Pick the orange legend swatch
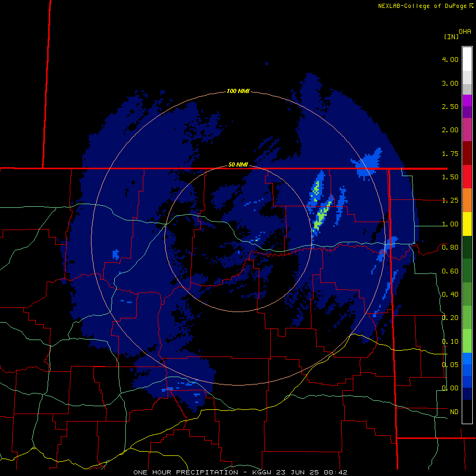476x476 pixels. 467,200
